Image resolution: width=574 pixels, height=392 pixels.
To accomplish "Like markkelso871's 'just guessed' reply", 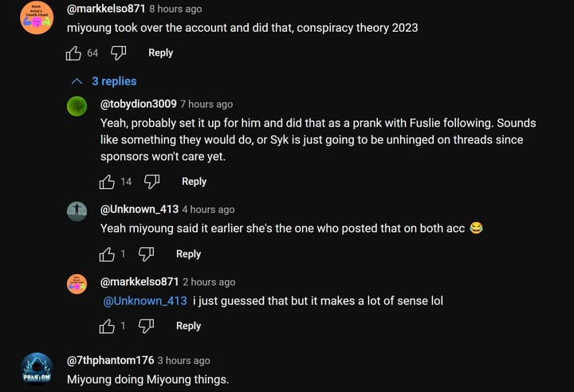I will (107, 326).
